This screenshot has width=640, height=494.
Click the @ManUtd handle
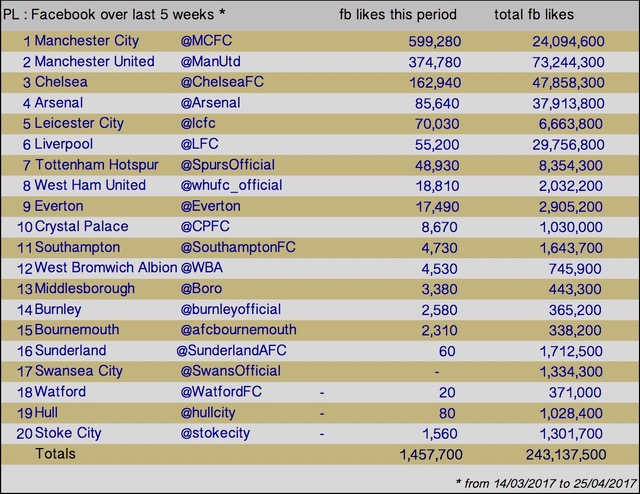coord(210,61)
